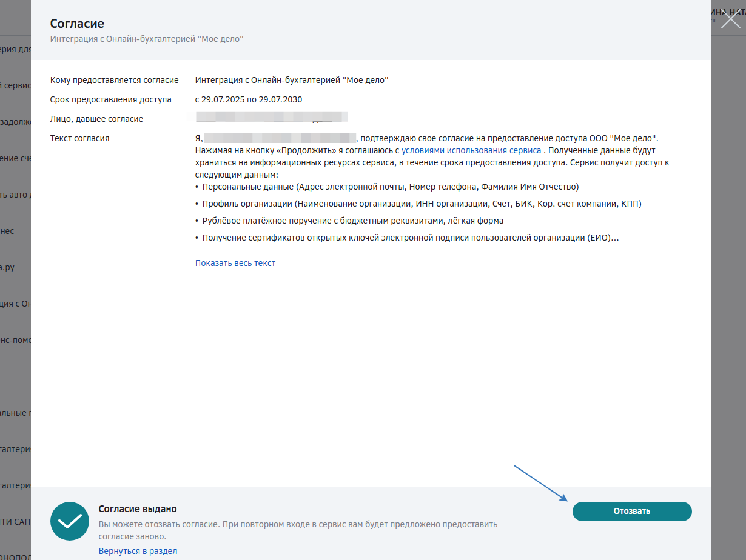Select the access period dates "с 29.07.2025 по 29.07.2030"
746x560 pixels.
(x=249, y=99)
